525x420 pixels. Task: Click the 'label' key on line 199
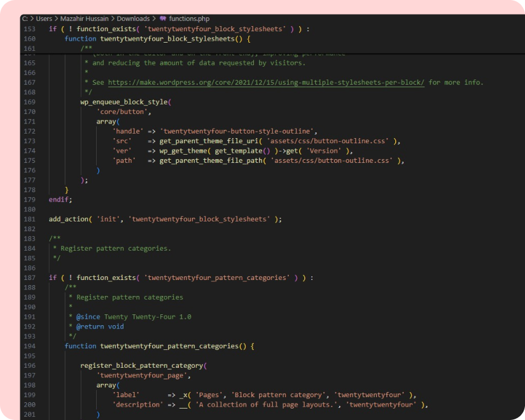125,395
